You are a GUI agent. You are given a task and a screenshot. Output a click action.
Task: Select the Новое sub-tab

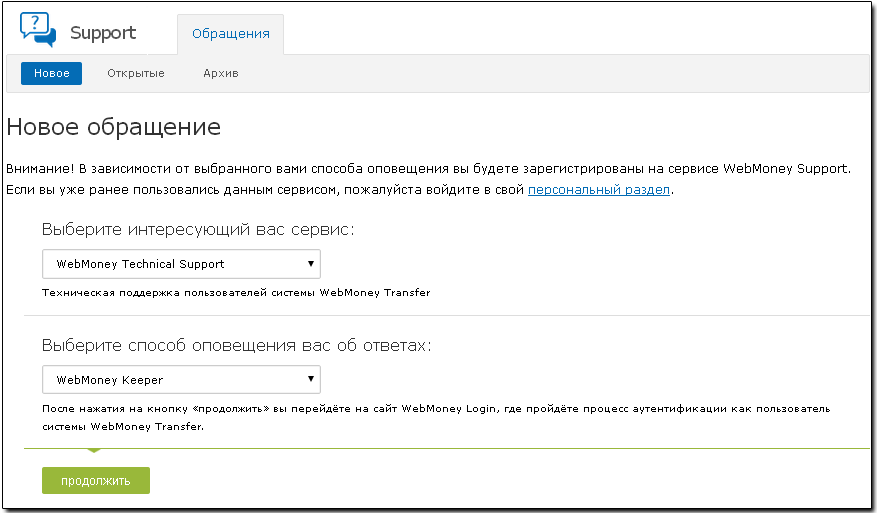coord(51,73)
